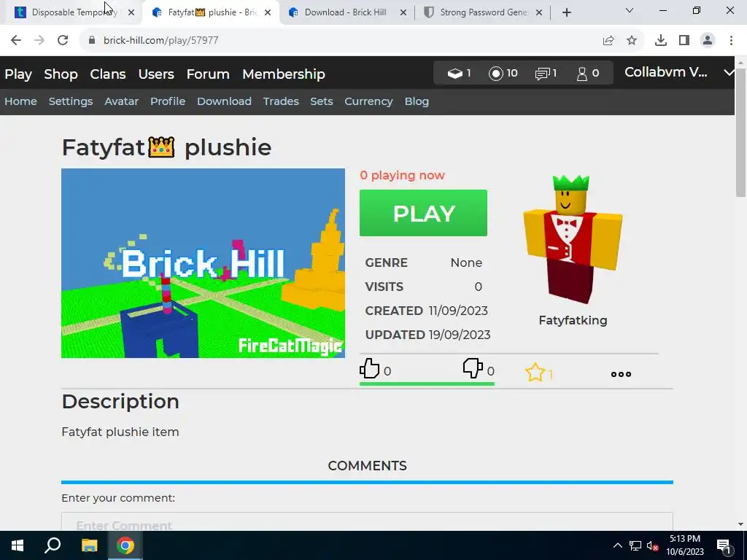Close the Download - Brick Hill tab
The height and width of the screenshot is (560, 747).
pyautogui.click(x=403, y=12)
